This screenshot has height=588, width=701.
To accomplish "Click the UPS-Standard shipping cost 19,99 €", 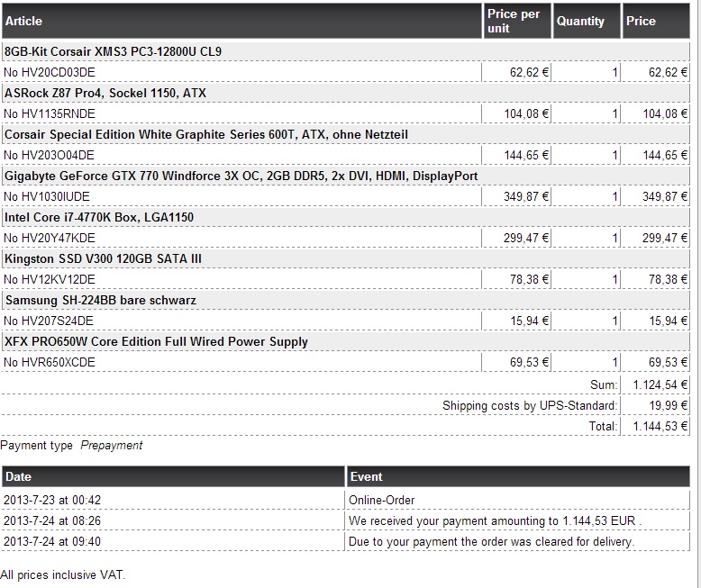I will point(668,406).
